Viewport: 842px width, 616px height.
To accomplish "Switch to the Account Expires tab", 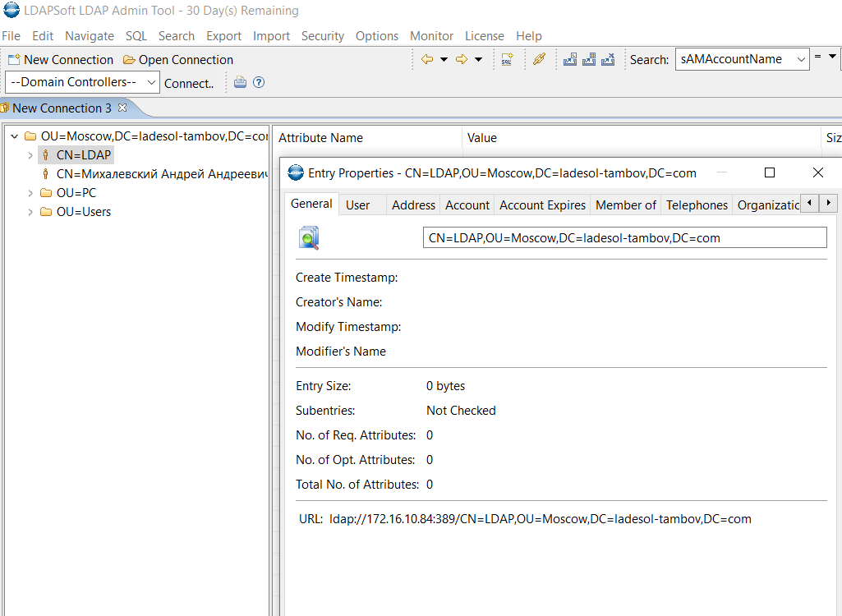I will click(x=542, y=205).
